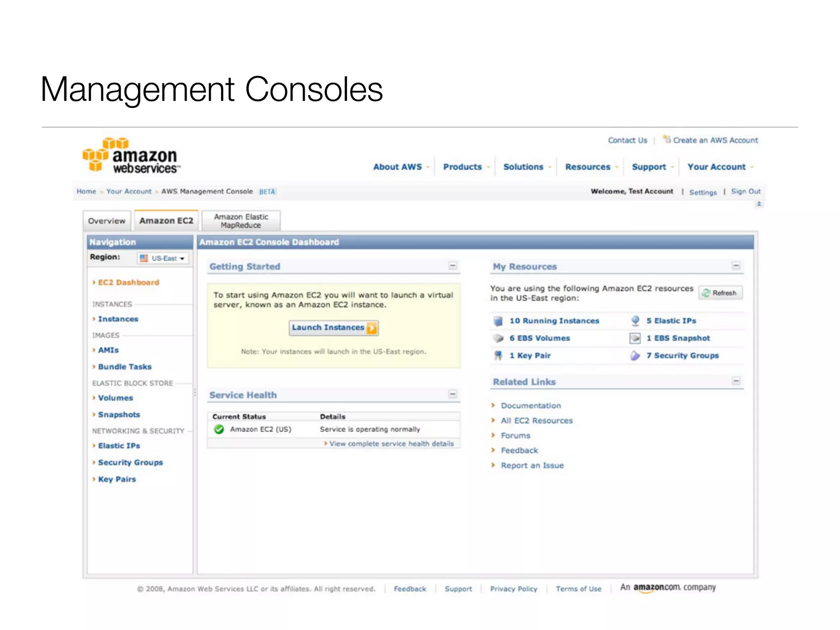Switch to Amazon Elastic MapReduce tab

coord(241,221)
